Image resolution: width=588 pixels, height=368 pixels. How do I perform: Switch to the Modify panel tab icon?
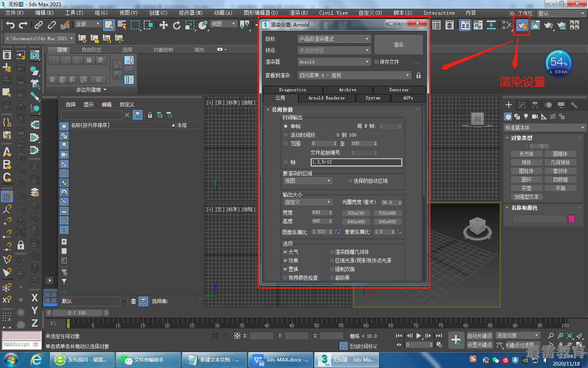pos(521,105)
